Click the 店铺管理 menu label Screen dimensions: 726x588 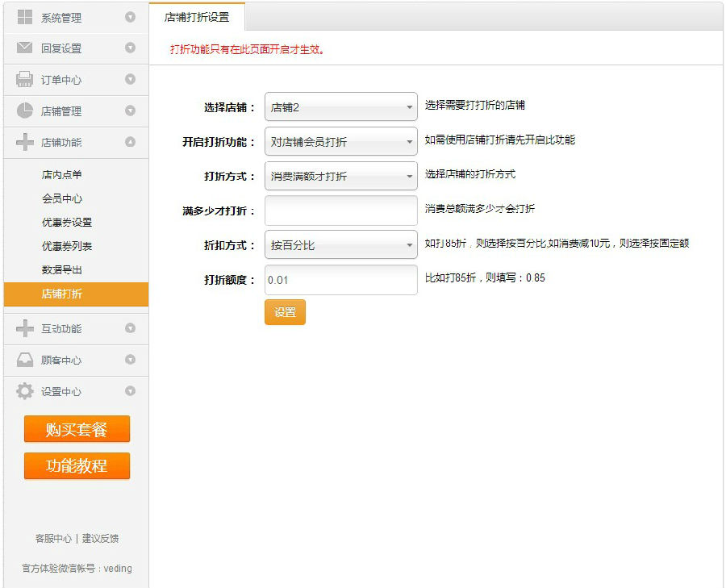[x=61, y=111]
